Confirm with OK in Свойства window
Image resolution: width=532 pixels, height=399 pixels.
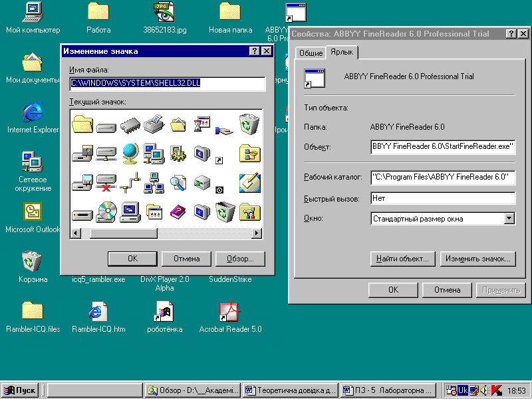(393, 290)
